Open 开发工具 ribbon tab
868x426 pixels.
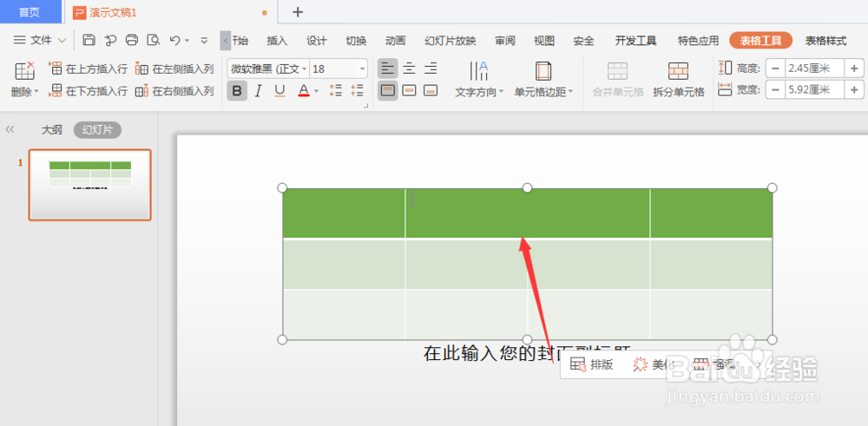(x=635, y=41)
